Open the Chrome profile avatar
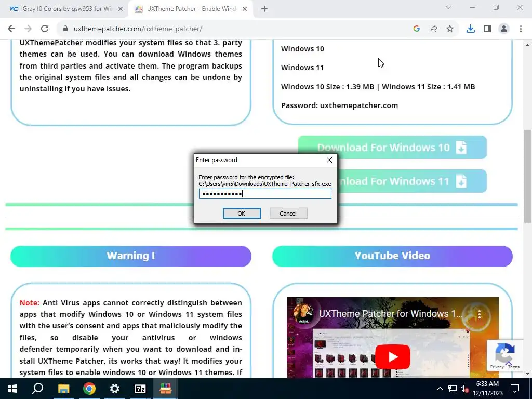The width and height of the screenshot is (532, 399). click(504, 29)
